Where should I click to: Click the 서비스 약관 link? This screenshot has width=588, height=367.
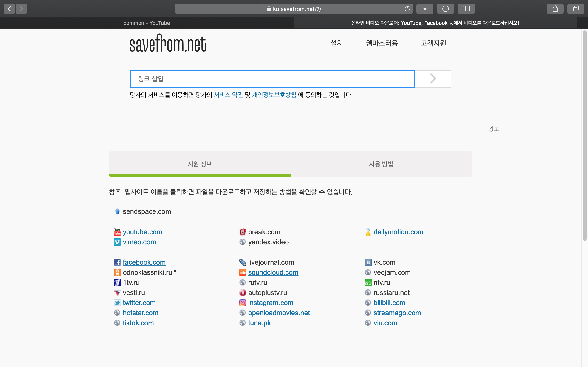[x=228, y=95]
